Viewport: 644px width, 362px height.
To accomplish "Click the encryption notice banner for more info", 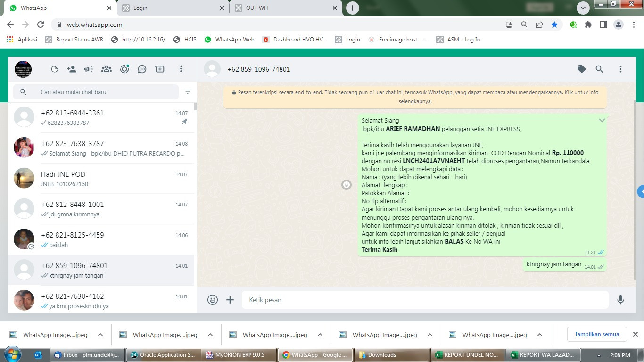I will point(415,97).
